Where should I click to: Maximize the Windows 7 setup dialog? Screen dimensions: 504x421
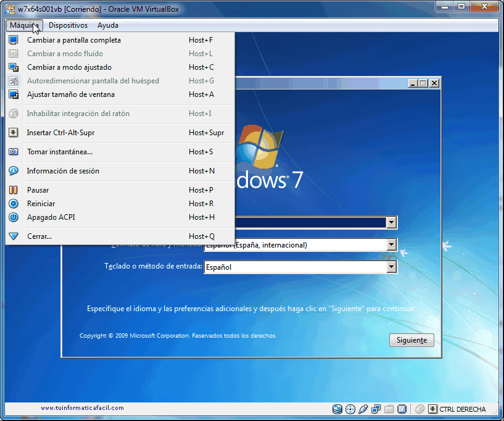(423, 83)
